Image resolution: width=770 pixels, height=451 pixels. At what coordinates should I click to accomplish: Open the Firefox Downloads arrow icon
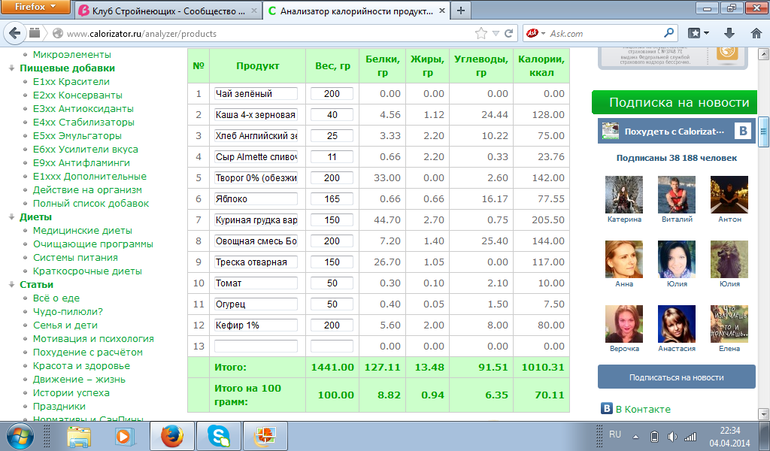729,32
